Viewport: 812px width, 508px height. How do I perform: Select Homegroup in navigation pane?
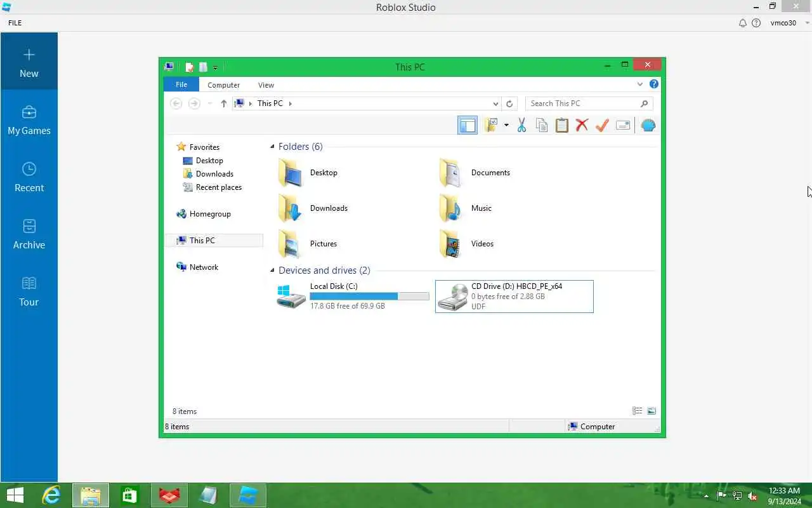pyautogui.click(x=210, y=214)
